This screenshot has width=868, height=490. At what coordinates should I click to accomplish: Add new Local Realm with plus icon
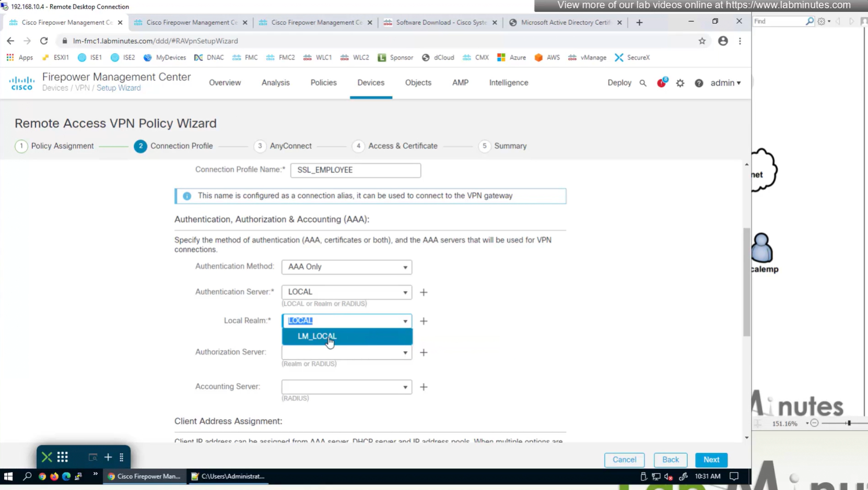click(424, 321)
